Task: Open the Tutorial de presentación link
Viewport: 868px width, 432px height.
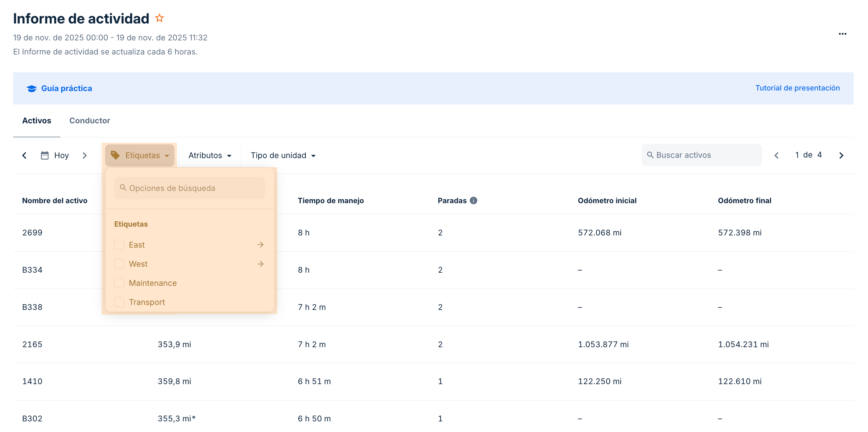Action: pyautogui.click(x=797, y=88)
